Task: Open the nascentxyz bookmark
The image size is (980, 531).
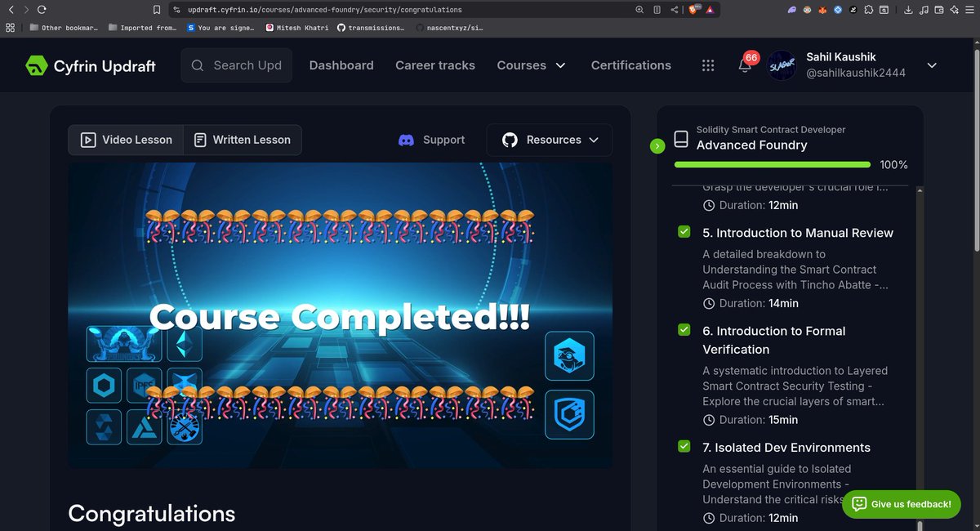Action: coord(449,27)
